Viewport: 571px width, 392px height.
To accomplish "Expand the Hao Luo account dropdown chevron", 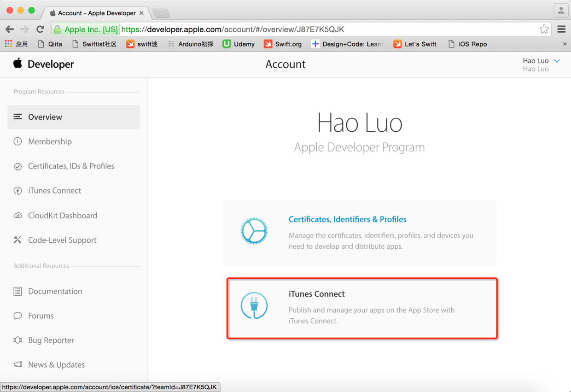I will coord(557,61).
